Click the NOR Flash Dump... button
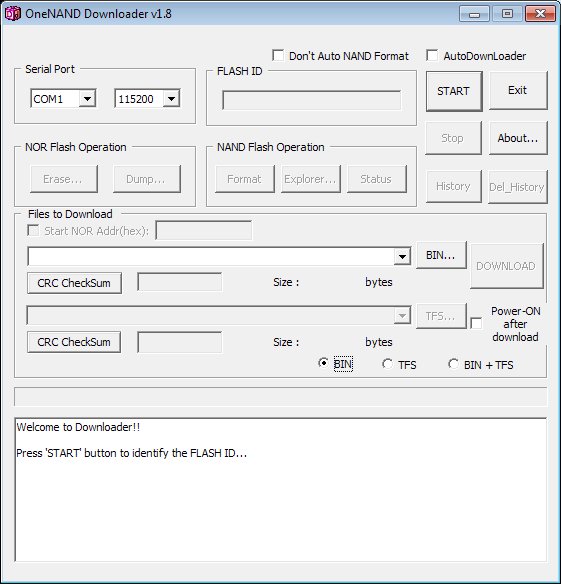561x584 pixels. click(147, 179)
